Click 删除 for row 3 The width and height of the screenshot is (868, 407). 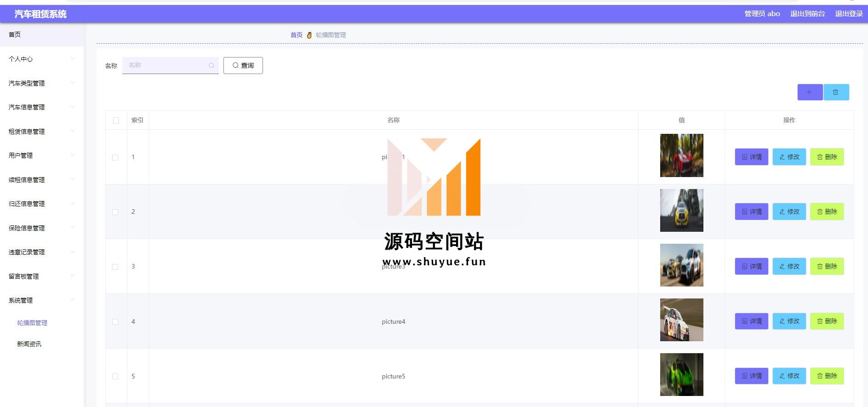coord(827,266)
